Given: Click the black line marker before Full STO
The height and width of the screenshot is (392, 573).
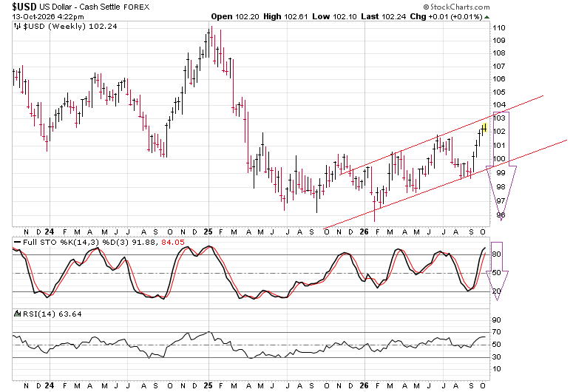Looking at the screenshot, I should (17, 243).
